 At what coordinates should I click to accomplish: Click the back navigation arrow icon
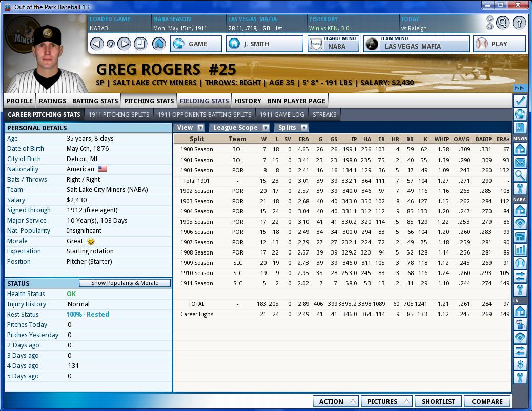[x=97, y=44]
